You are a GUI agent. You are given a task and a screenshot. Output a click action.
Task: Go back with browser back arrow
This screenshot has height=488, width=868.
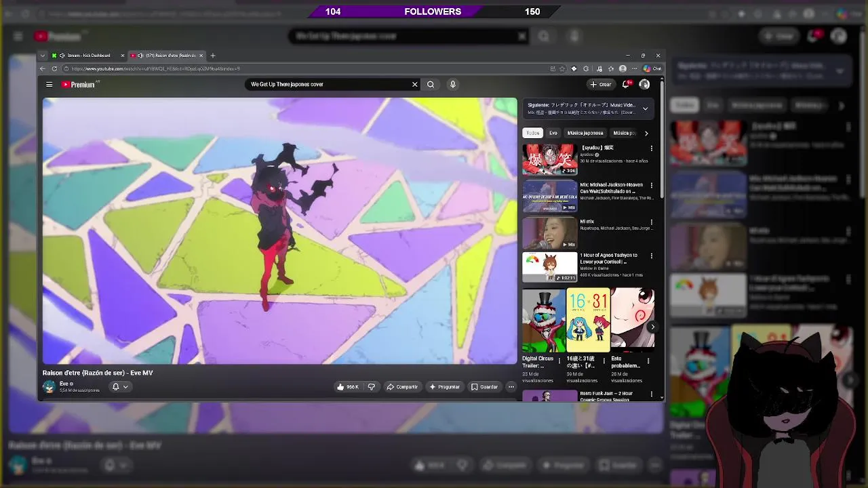click(x=43, y=68)
